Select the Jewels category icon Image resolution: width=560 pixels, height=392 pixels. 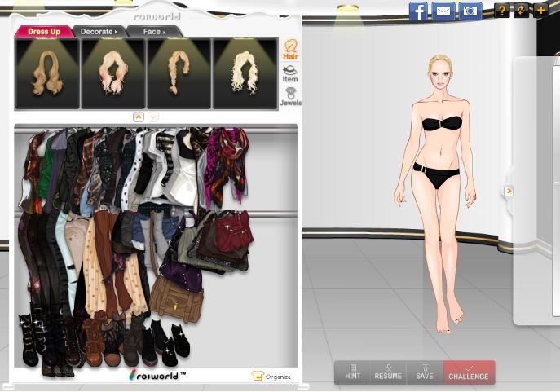[x=290, y=97]
